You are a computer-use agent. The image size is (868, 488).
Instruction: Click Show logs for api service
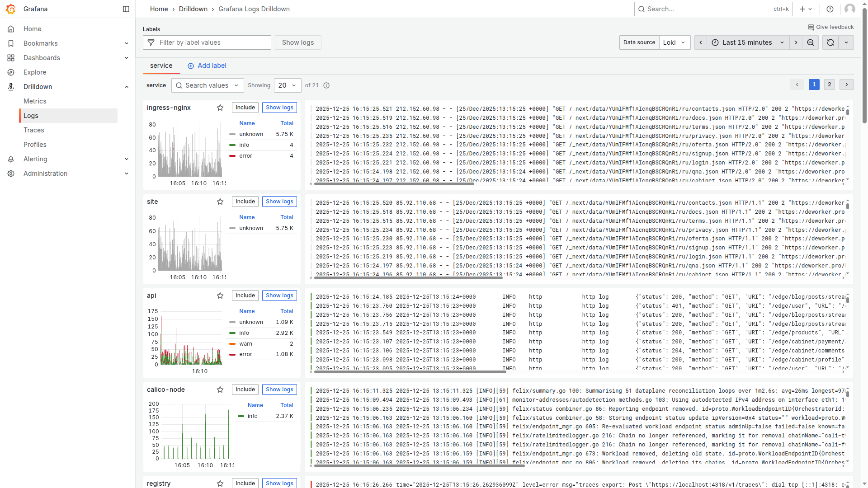point(279,296)
